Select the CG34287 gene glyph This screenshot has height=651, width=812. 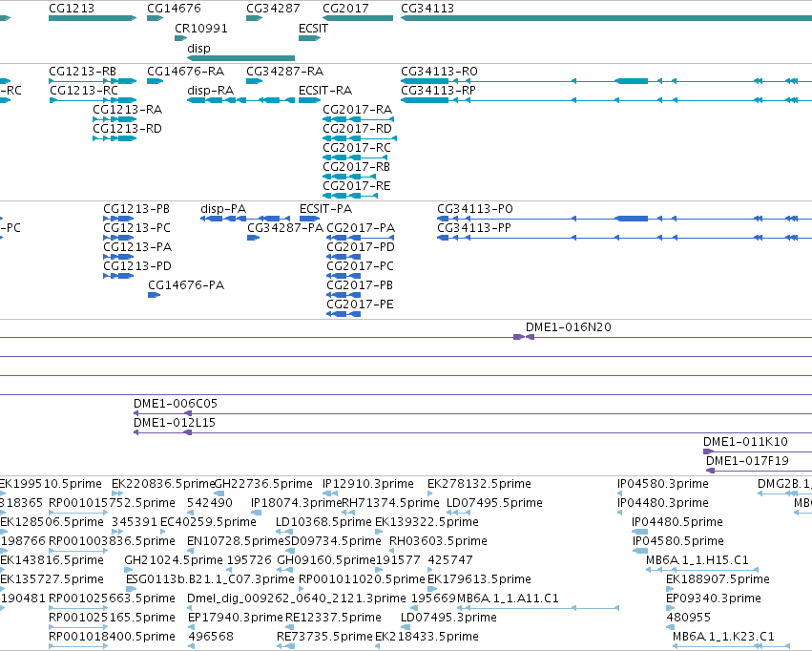pyautogui.click(x=254, y=18)
